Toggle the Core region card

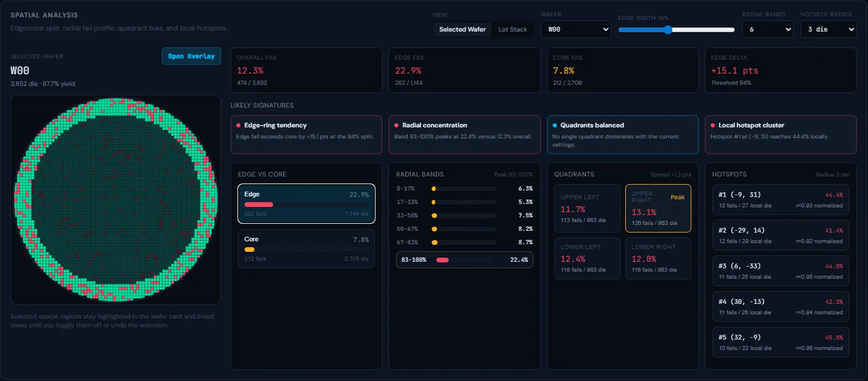pyautogui.click(x=306, y=248)
